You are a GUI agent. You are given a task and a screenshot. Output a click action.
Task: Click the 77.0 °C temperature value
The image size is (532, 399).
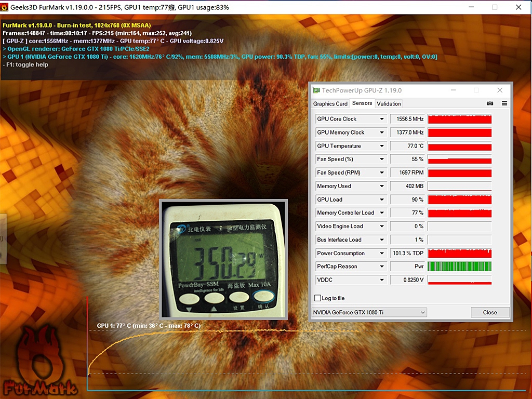[407, 146]
